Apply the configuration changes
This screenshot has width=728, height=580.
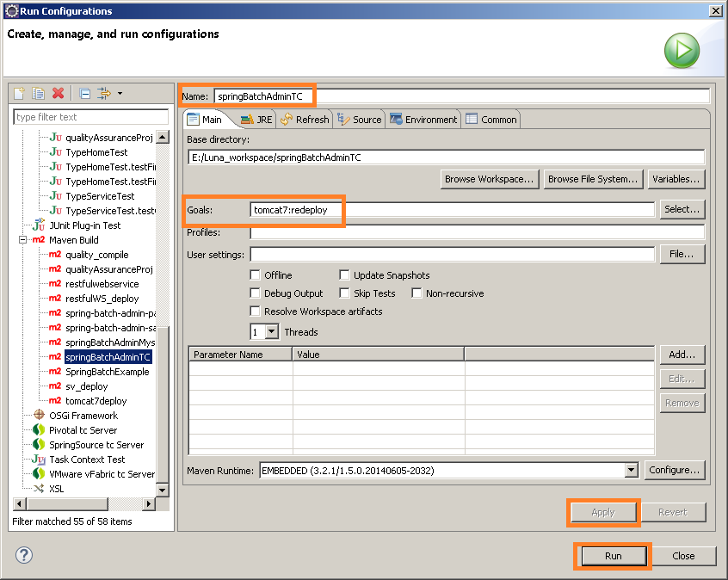click(x=603, y=513)
